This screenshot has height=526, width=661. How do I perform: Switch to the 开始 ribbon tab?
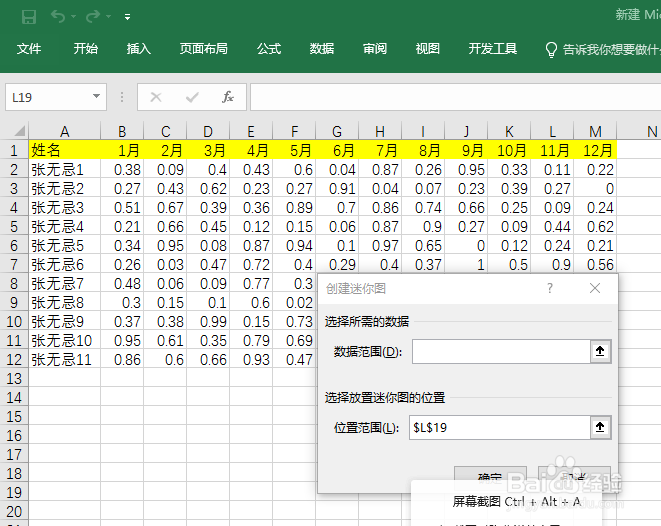(x=86, y=49)
